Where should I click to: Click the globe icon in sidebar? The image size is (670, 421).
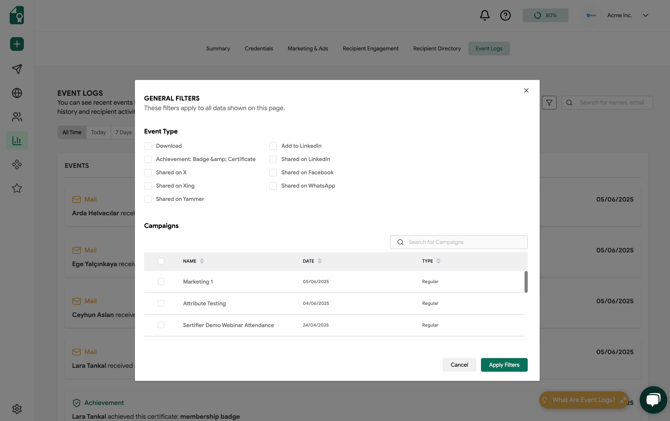click(x=17, y=93)
